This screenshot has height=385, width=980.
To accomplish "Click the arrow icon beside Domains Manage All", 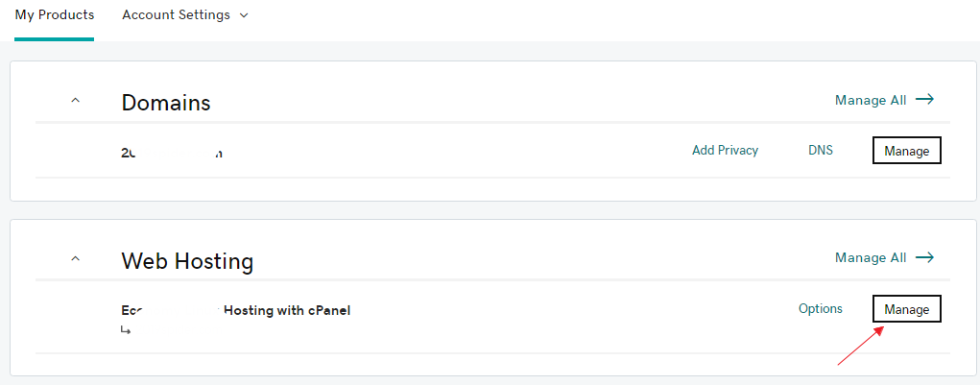I will click(925, 100).
